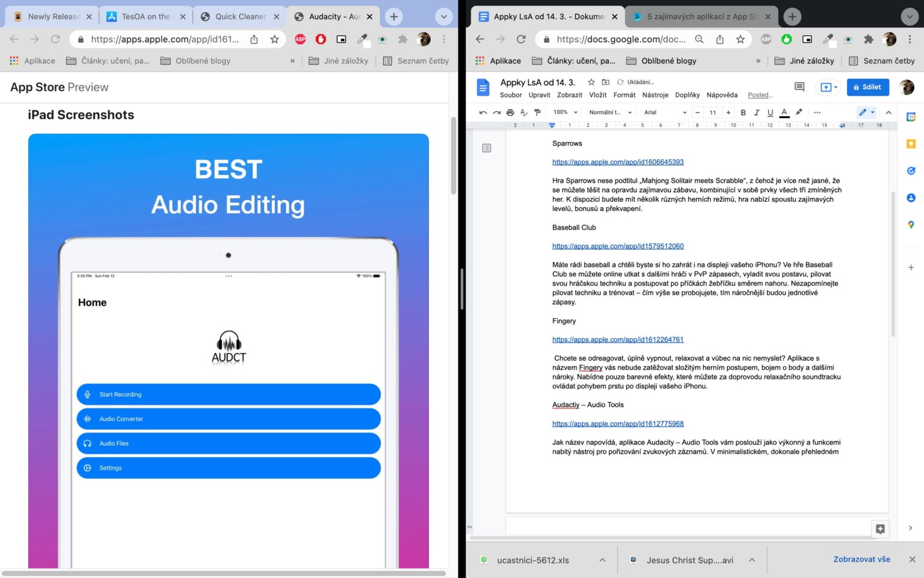The height and width of the screenshot is (578, 924).
Task: Expand the Arial font dropdown
Action: coord(665,113)
